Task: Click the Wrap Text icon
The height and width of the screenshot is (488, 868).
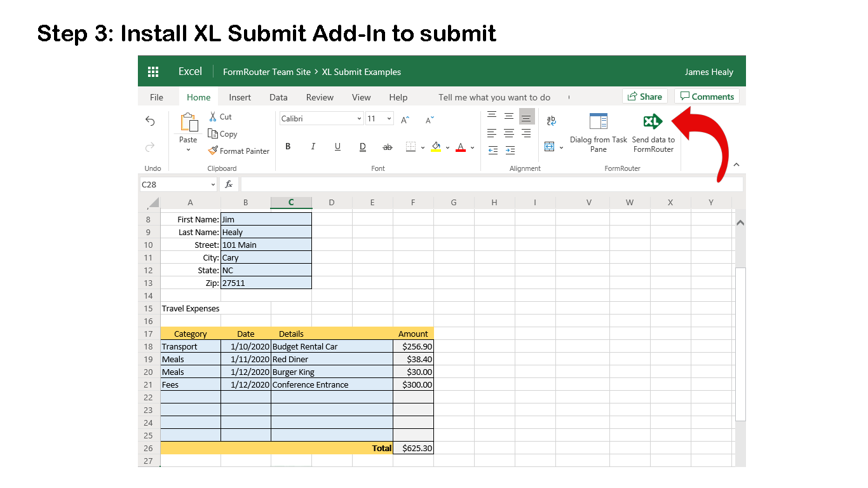Action: pyautogui.click(x=551, y=120)
